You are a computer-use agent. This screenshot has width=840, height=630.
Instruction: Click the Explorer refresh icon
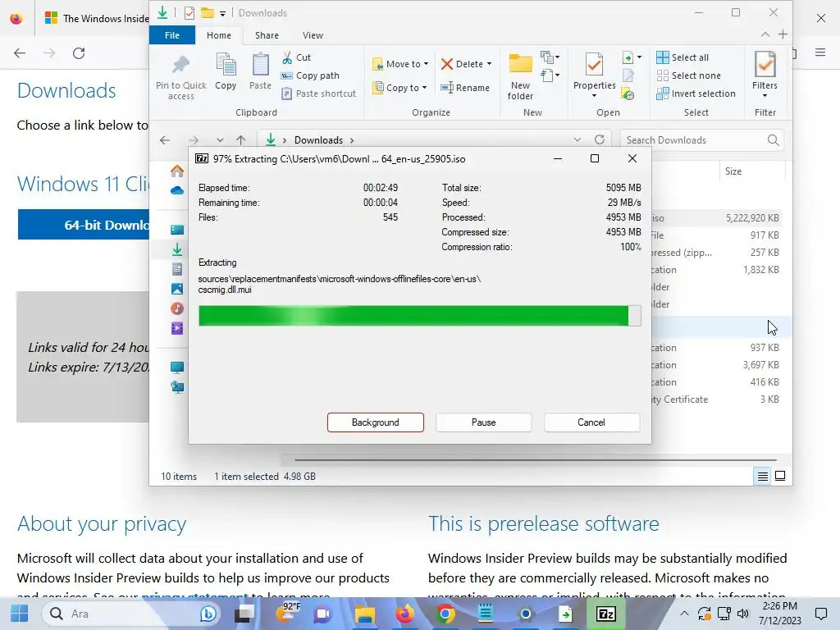pyautogui.click(x=600, y=139)
